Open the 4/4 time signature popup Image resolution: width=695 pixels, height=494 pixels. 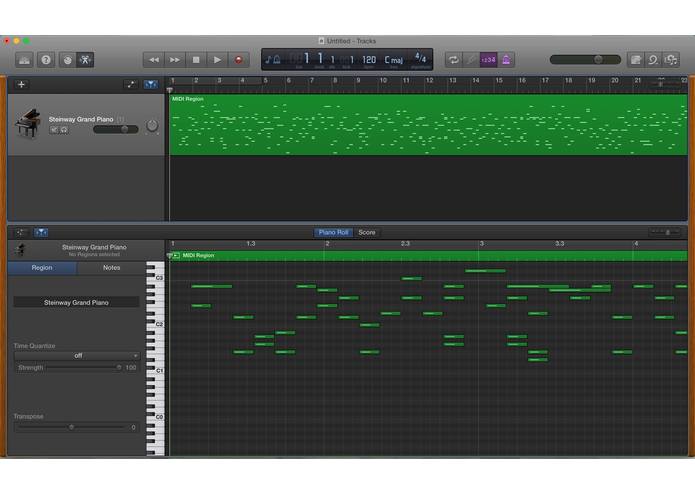420,58
